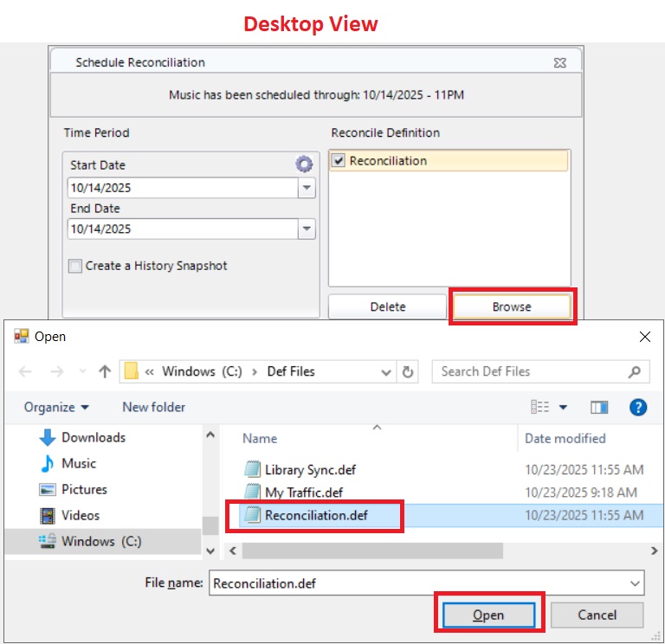This screenshot has height=644, width=665.
Task: Click the horizontal scrollbar in file list
Action: coord(372,551)
